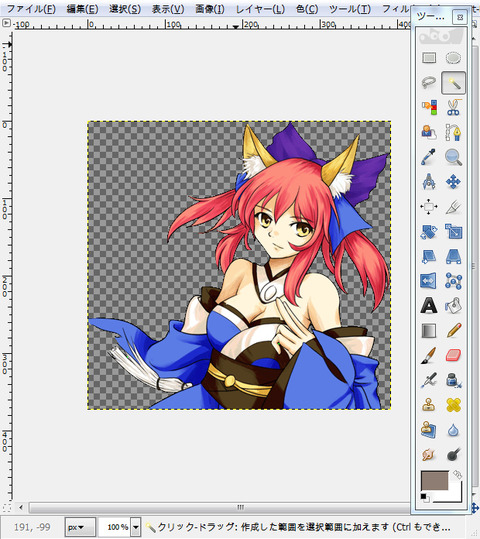The height and width of the screenshot is (539, 480).
Task: Choose the Free Select lasso tool
Action: pos(429,82)
